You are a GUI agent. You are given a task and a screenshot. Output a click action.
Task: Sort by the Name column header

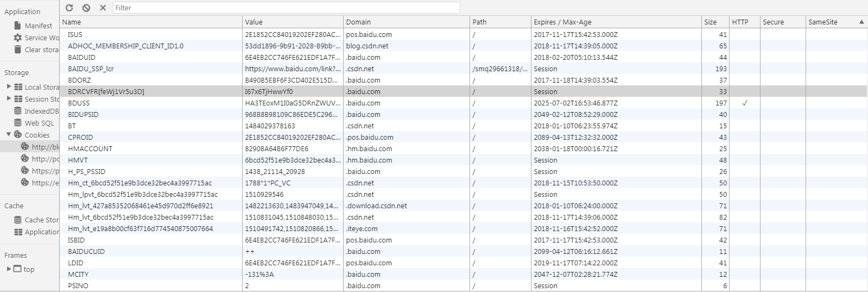pyautogui.click(x=150, y=22)
